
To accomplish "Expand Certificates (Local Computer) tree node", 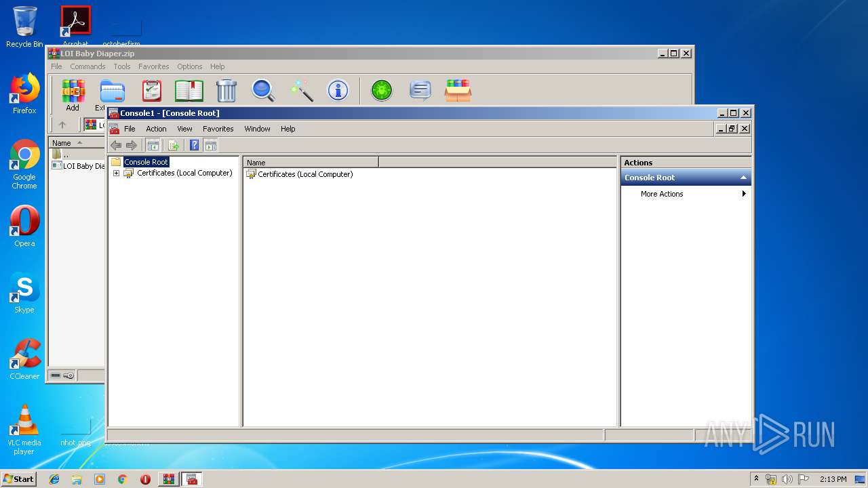I will [116, 174].
